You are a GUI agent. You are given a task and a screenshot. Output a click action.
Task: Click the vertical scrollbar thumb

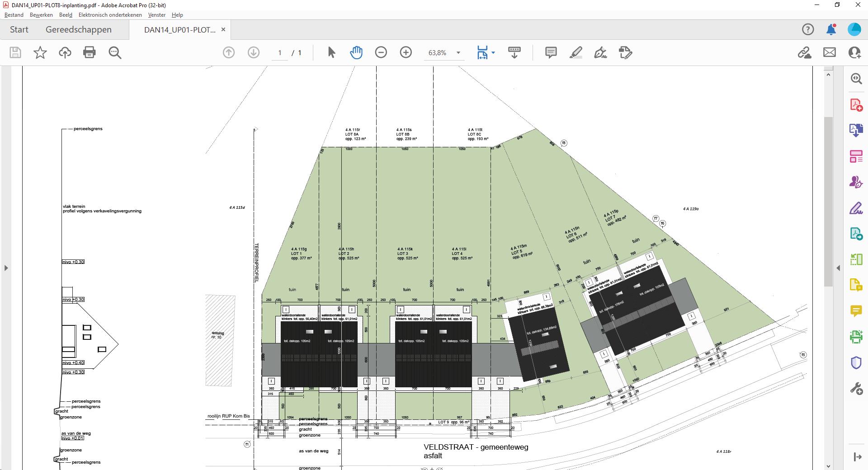(828, 202)
